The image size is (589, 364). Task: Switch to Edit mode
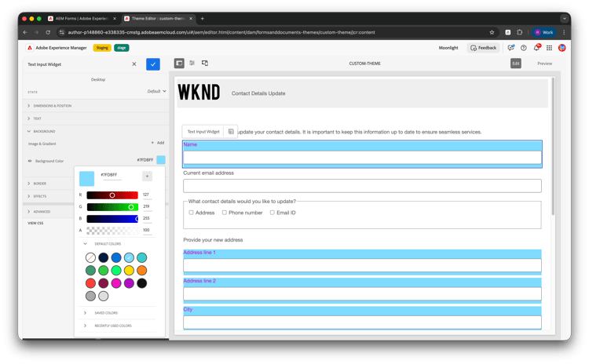tap(516, 64)
